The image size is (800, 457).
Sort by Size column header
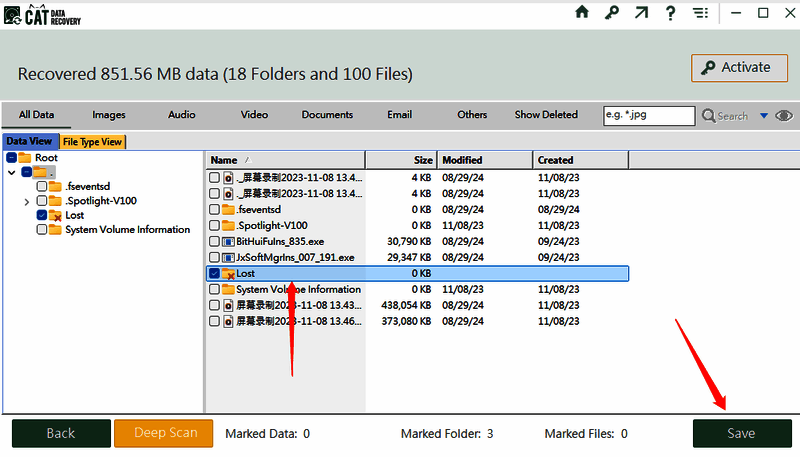(x=402, y=160)
